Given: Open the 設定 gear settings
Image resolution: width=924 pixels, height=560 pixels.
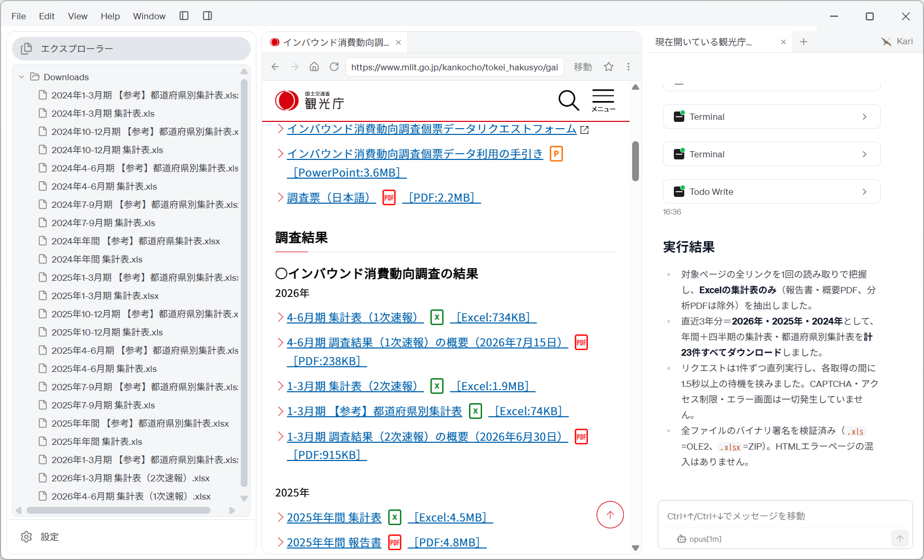Looking at the screenshot, I should [x=40, y=537].
